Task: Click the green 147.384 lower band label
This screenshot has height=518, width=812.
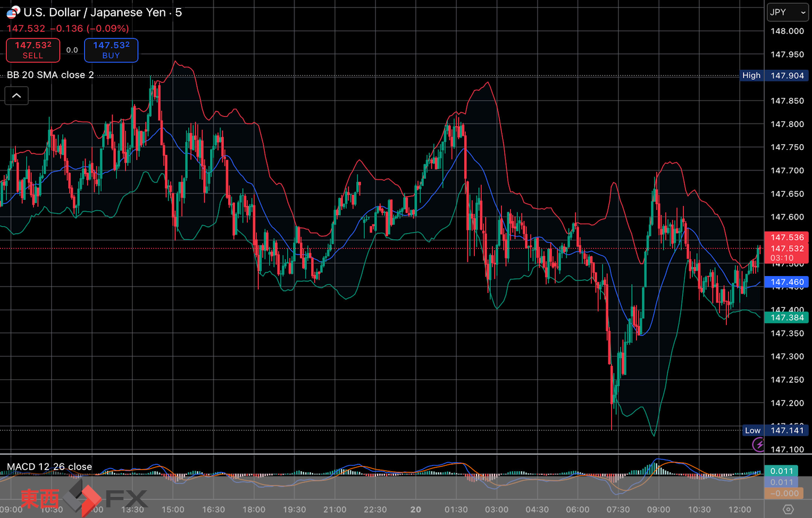Action: (x=786, y=318)
